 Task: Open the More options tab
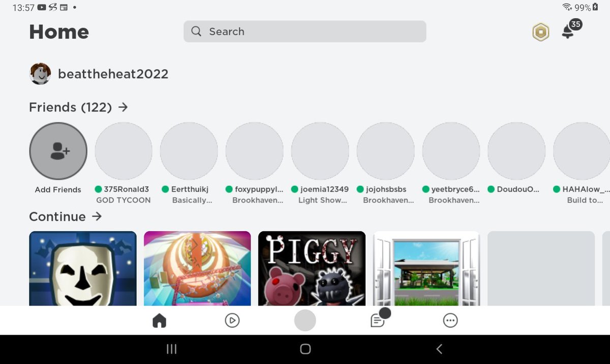450,320
